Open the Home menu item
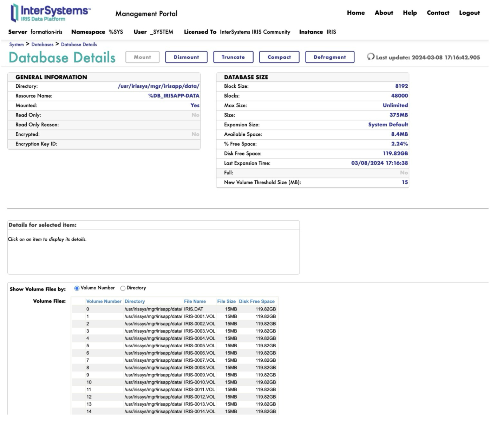 pyautogui.click(x=356, y=13)
